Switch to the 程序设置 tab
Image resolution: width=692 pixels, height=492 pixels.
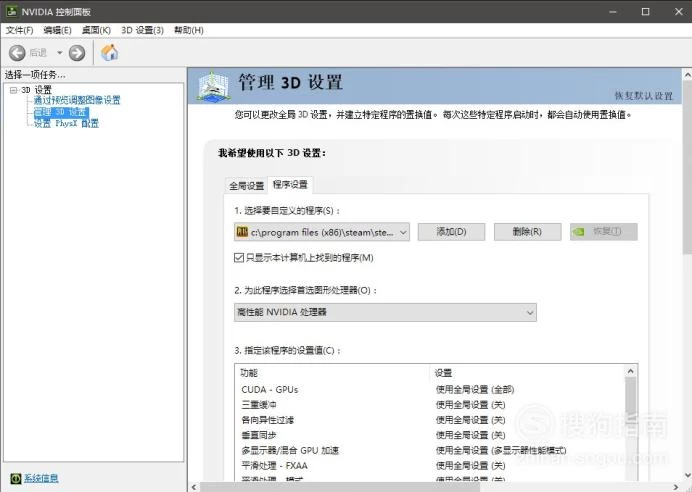tap(290, 184)
